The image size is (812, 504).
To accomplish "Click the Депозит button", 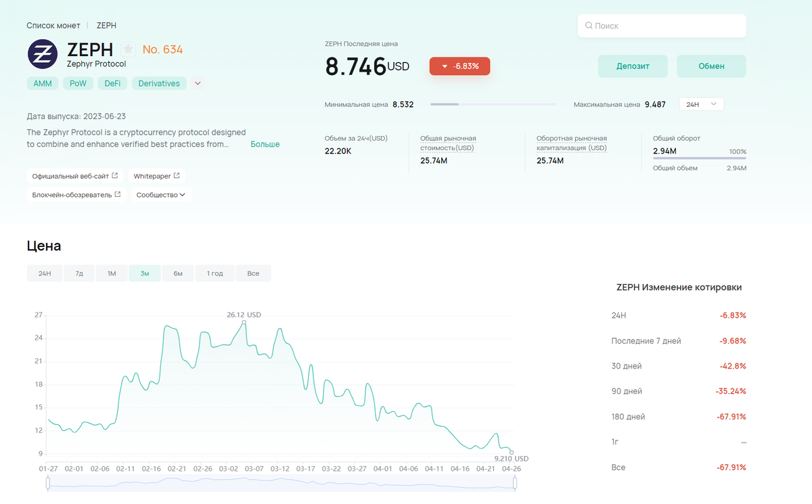I will 633,66.
